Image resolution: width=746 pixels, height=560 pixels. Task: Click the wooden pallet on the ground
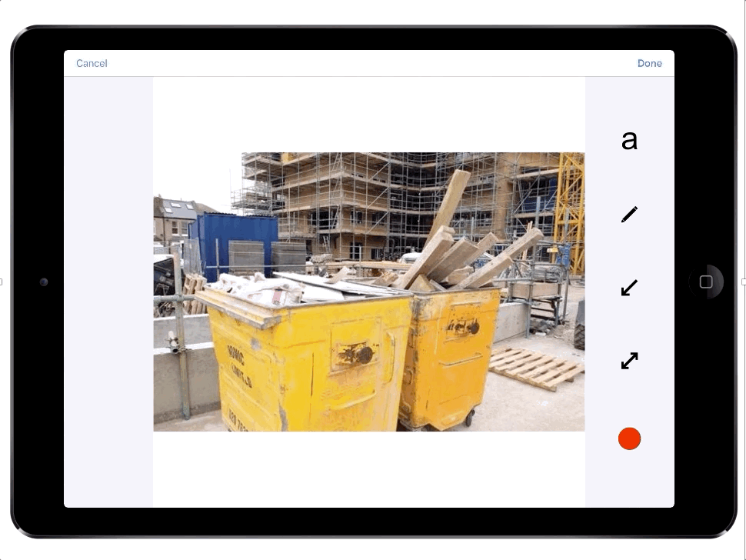point(536,367)
